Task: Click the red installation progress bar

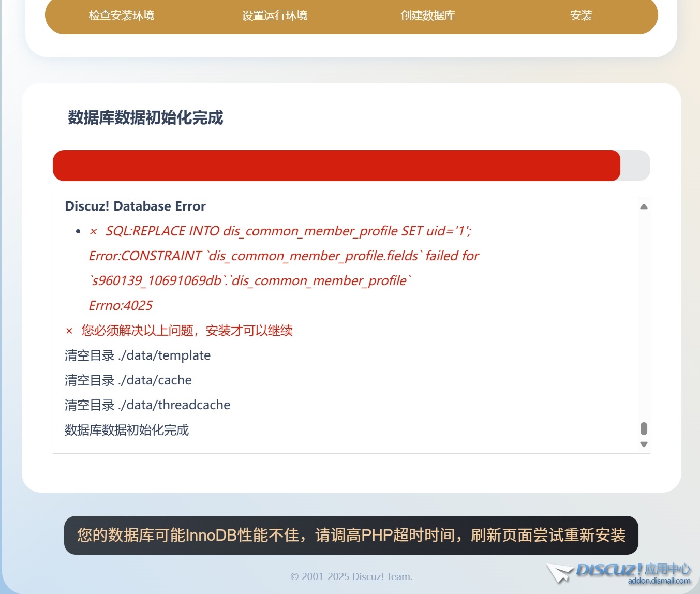Action: coord(336,166)
